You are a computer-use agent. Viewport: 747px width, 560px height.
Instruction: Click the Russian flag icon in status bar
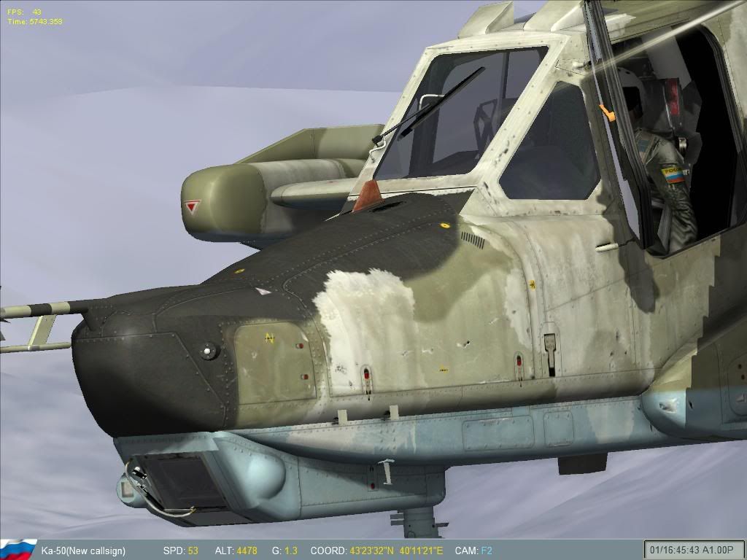click(x=18, y=550)
